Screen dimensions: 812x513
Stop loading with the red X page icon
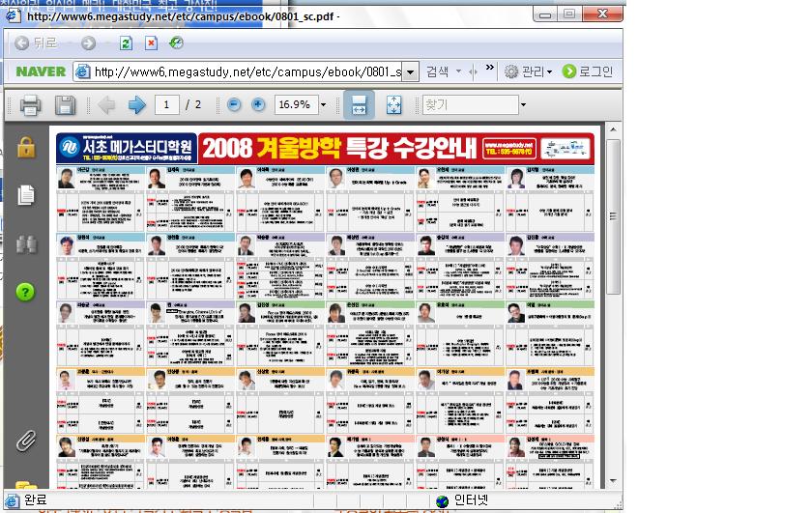pyautogui.click(x=151, y=43)
